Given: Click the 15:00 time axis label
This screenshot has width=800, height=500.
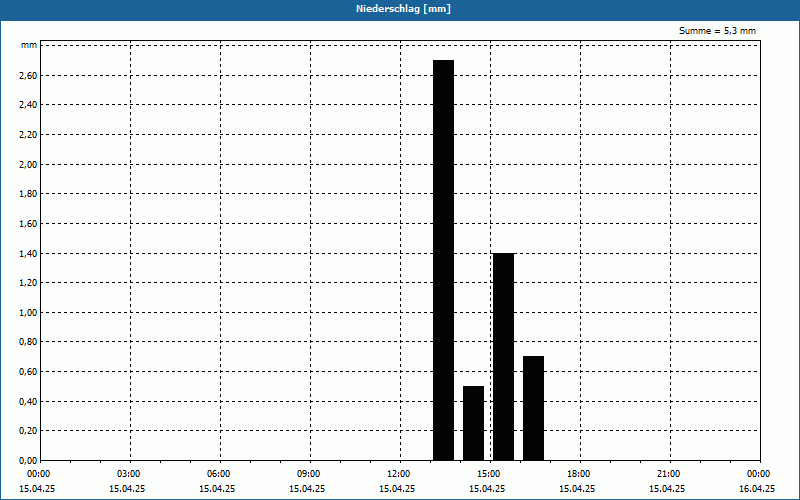Looking at the screenshot, I should pos(489,474).
